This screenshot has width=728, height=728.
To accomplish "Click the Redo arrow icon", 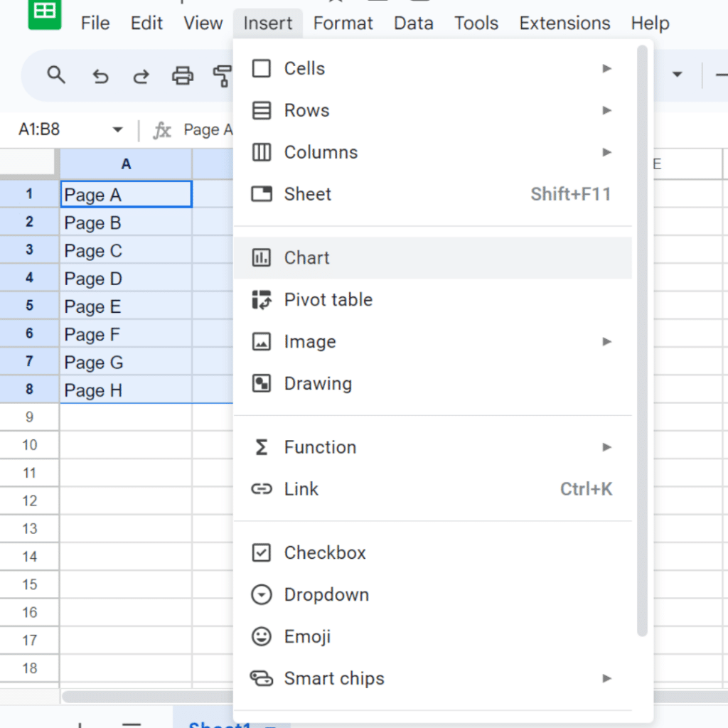I will click(141, 75).
